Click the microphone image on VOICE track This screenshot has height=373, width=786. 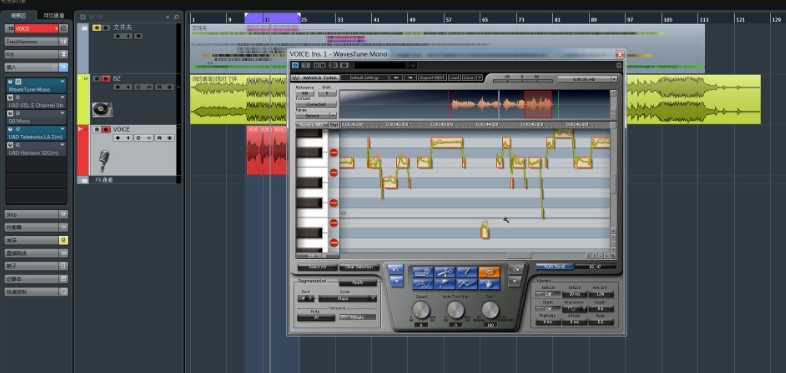[104, 160]
